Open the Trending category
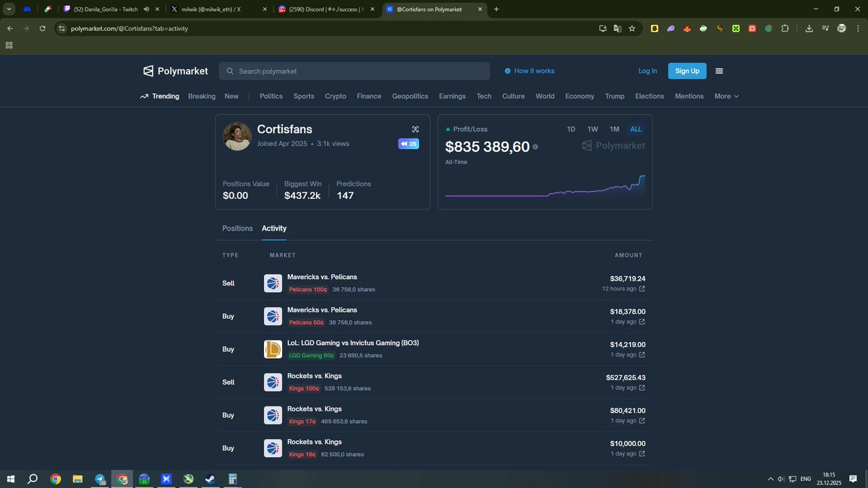Image resolution: width=868 pixels, height=488 pixels. coord(160,96)
